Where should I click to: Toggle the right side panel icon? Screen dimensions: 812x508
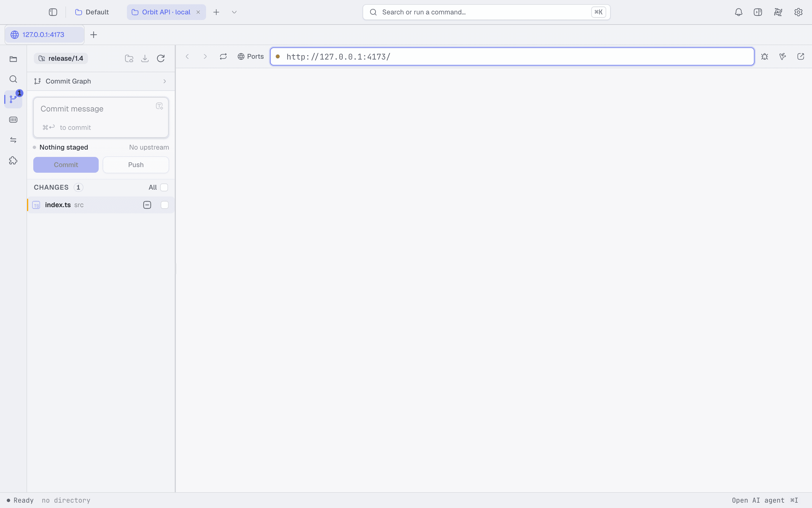coord(758,12)
